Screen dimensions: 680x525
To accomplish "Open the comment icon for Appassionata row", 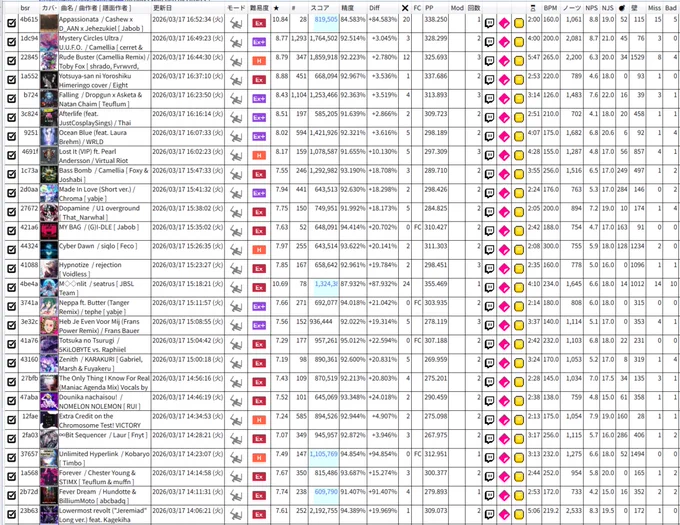I will (489, 23).
